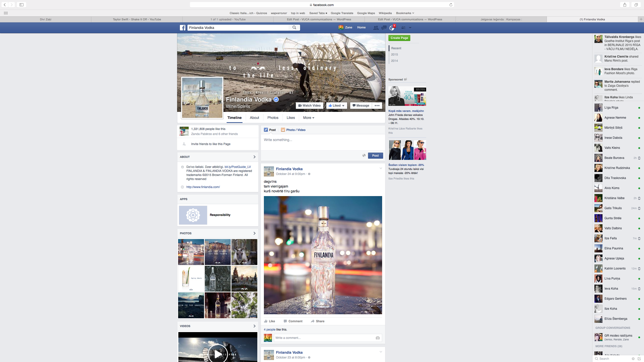Switch to Taylor Swift YouTube tab
This screenshot has width=644, height=362.
click(137, 19)
